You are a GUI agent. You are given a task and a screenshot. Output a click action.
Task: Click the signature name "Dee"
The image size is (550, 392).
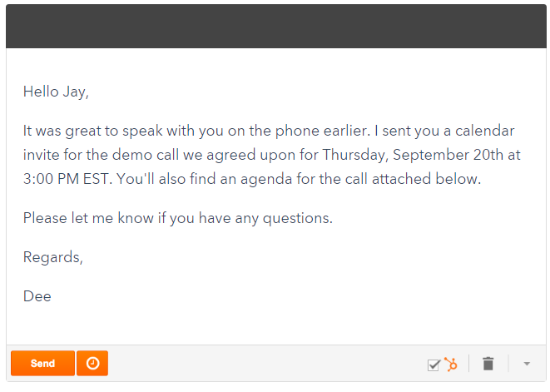tap(37, 296)
